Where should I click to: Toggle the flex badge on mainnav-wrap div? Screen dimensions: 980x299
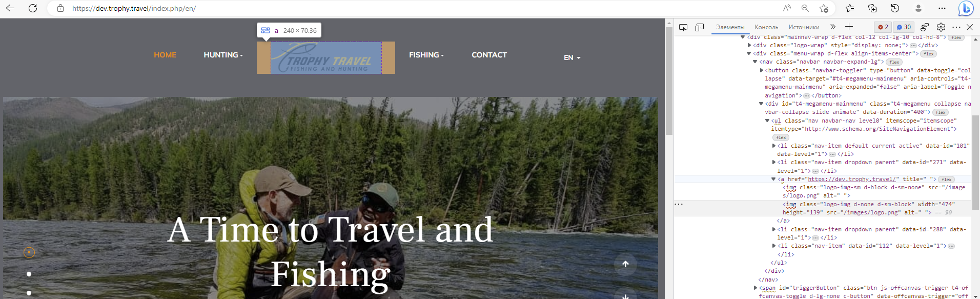(x=956, y=37)
